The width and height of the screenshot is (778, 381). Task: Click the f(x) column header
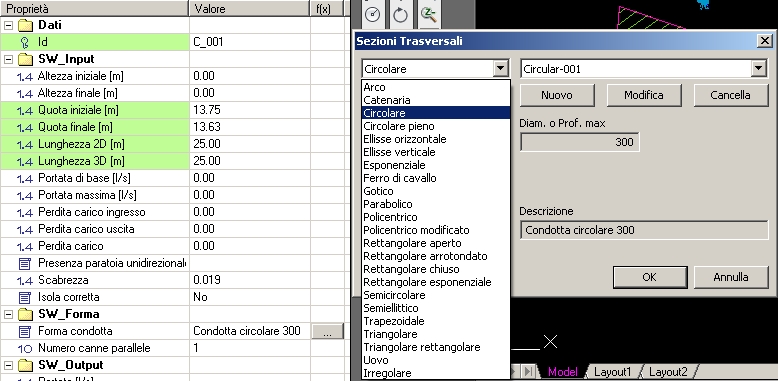coord(327,8)
